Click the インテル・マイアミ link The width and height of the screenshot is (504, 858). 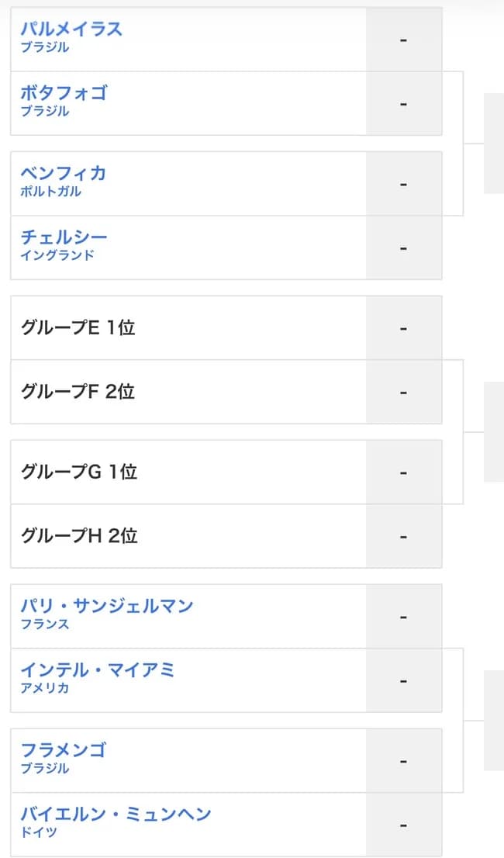[98, 670]
